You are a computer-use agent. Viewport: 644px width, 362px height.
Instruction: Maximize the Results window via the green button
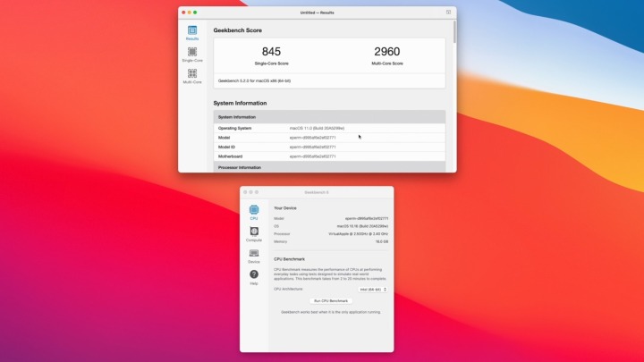(x=195, y=13)
